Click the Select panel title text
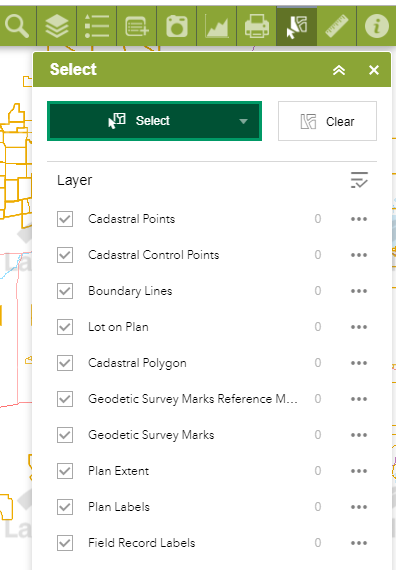The height and width of the screenshot is (570, 396). coord(73,69)
